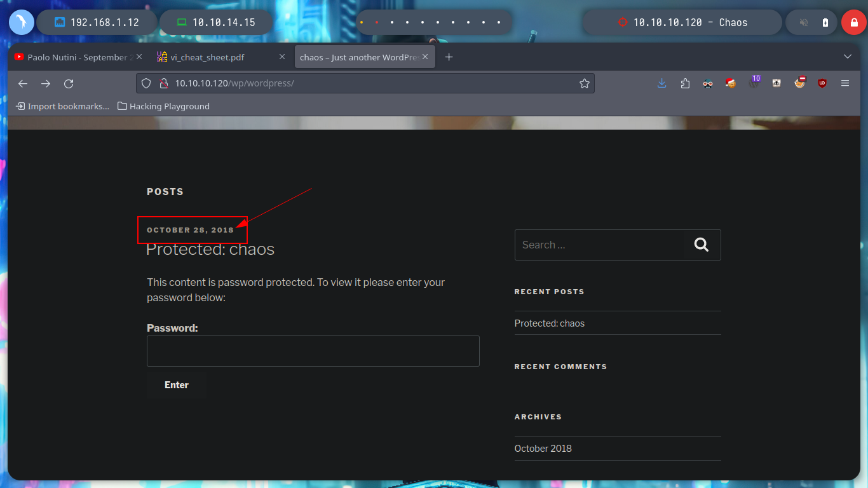Close the Paolo Nutini tab
868x488 pixels.
point(139,57)
